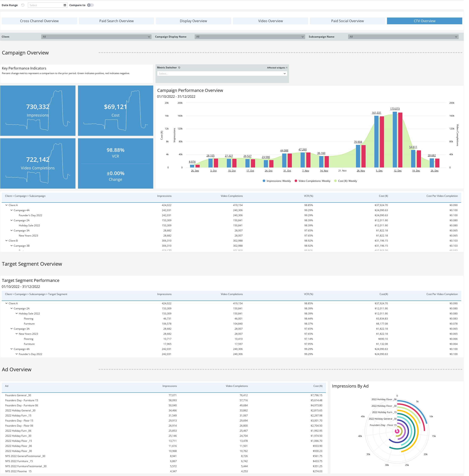Collapse Founder's Day 2022 segment row chevron
Image resolution: width=469 pixels, height=476 pixels.
point(17,354)
